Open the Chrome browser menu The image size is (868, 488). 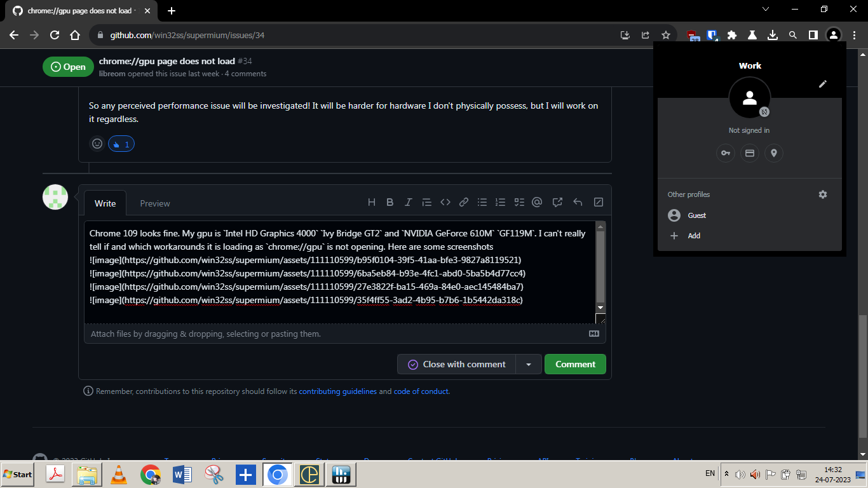[853, 36]
